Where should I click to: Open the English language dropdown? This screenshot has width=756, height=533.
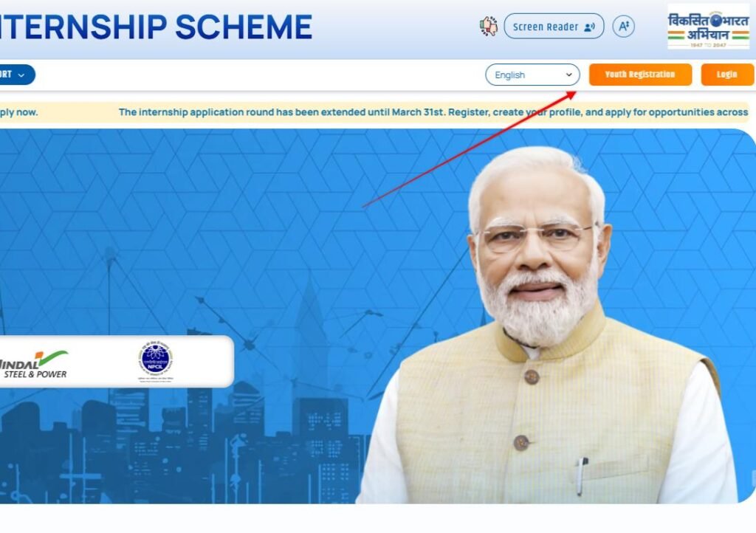532,75
